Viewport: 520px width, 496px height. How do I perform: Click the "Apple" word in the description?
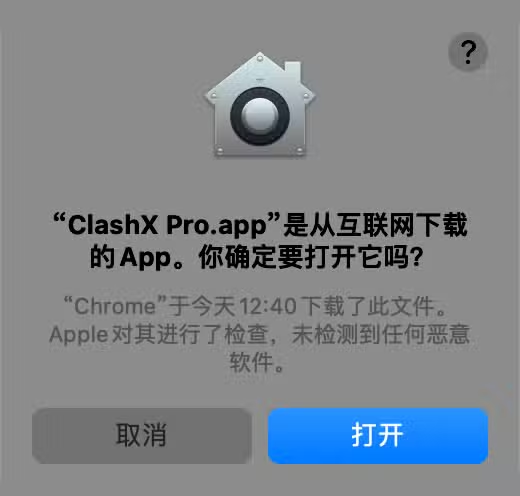(79, 334)
